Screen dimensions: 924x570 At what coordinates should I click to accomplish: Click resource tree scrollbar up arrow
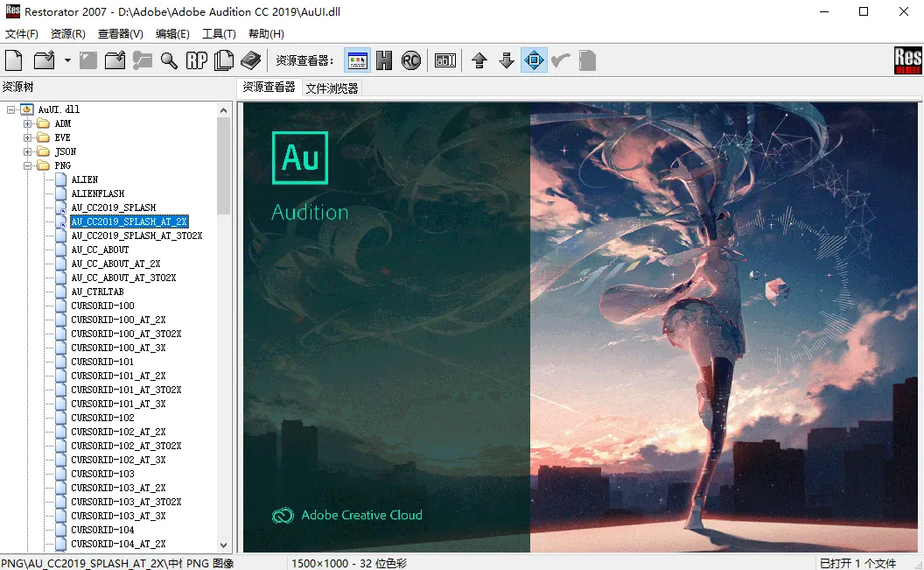pyautogui.click(x=223, y=110)
